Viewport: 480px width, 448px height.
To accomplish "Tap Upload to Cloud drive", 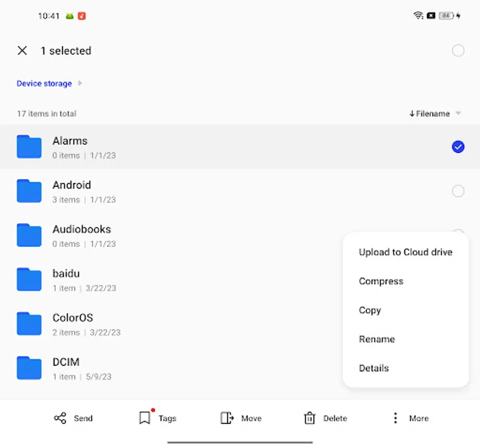I will tap(405, 252).
